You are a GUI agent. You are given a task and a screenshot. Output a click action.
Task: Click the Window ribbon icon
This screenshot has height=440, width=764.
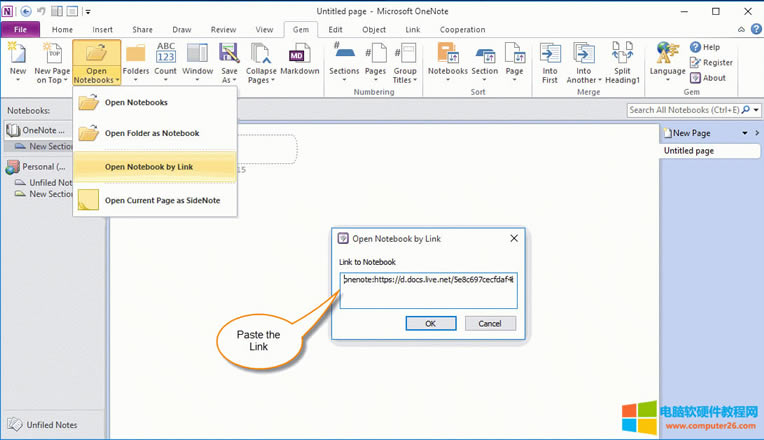tap(197, 53)
